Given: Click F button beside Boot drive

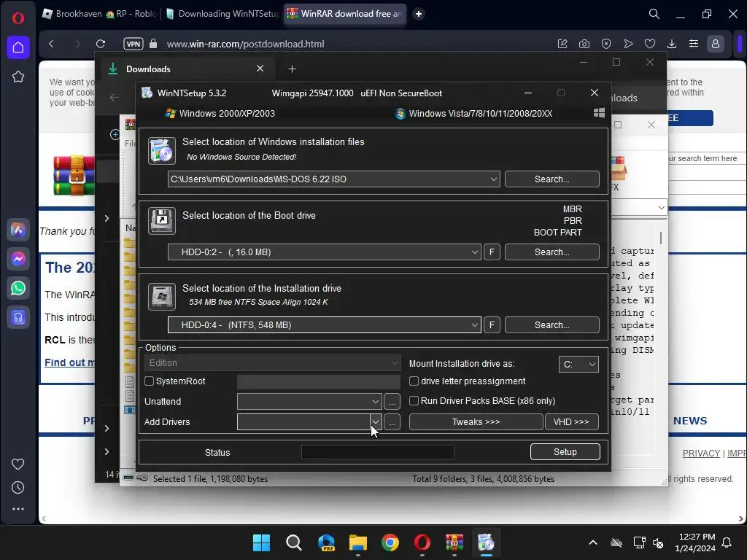Looking at the screenshot, I should (x=492, y=252).
